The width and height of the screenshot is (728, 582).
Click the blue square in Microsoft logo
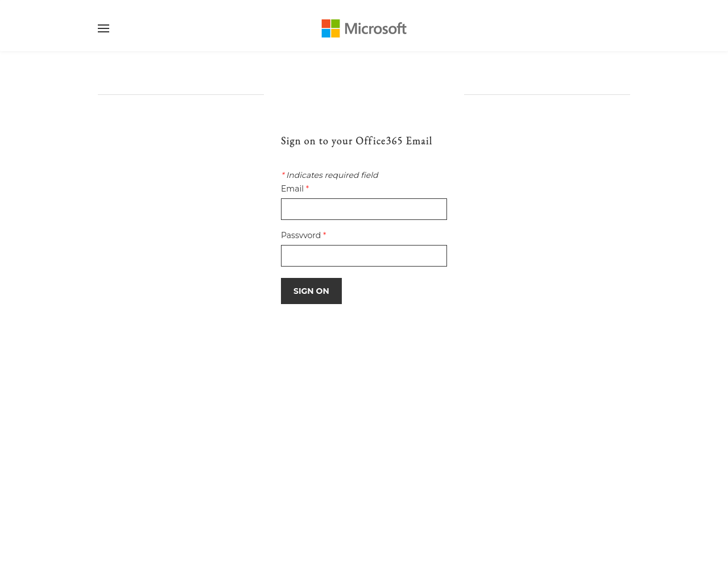pos(326,33)
